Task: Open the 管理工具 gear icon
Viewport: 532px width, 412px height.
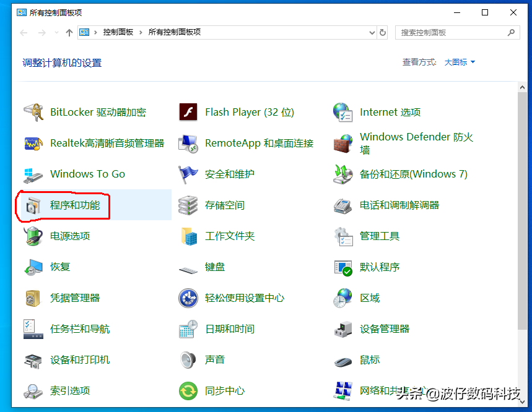Action: click(x=343, y=236)
